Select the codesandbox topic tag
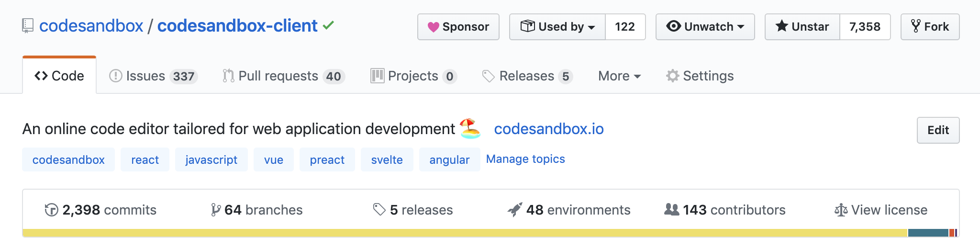 point(68,159)
